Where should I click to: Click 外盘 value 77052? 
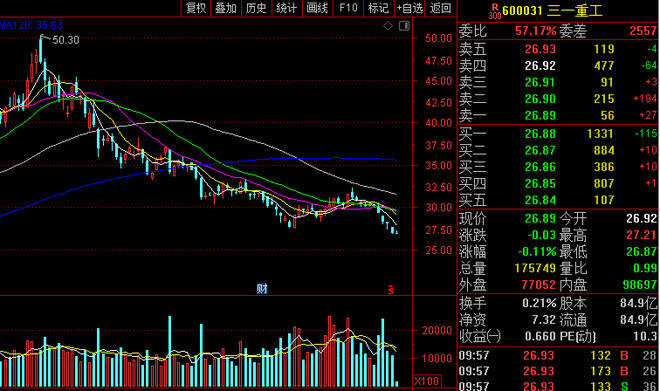[x=538, y=285]
